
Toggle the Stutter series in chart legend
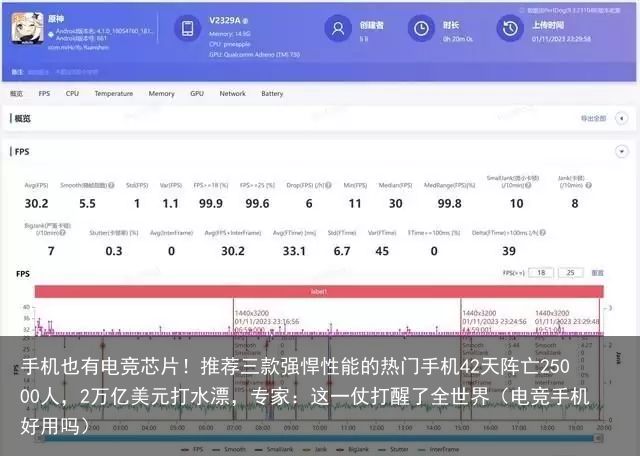point(393,449)
